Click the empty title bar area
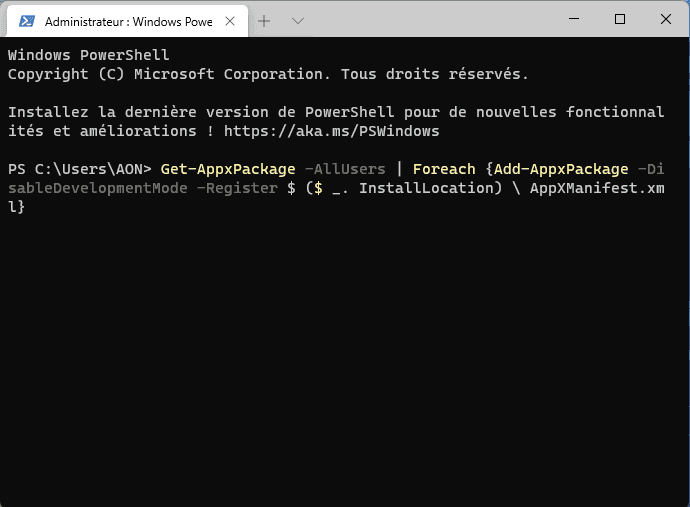 pyautogui.click(x=430, y=19)
